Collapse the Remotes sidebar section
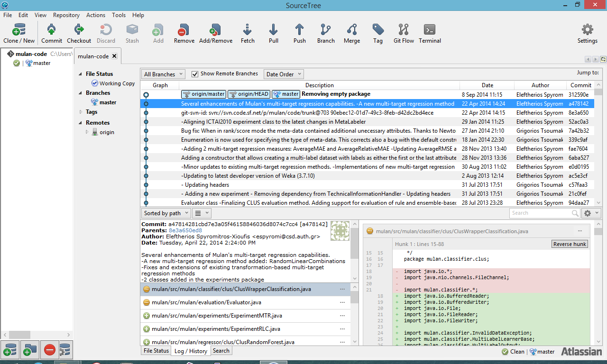 (x=81, y=123)
